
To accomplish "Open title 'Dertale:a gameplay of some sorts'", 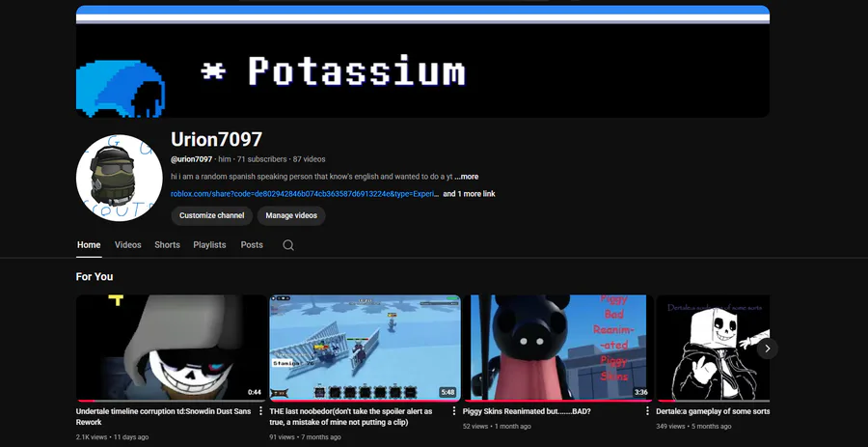I will click(x=713, y=411).
